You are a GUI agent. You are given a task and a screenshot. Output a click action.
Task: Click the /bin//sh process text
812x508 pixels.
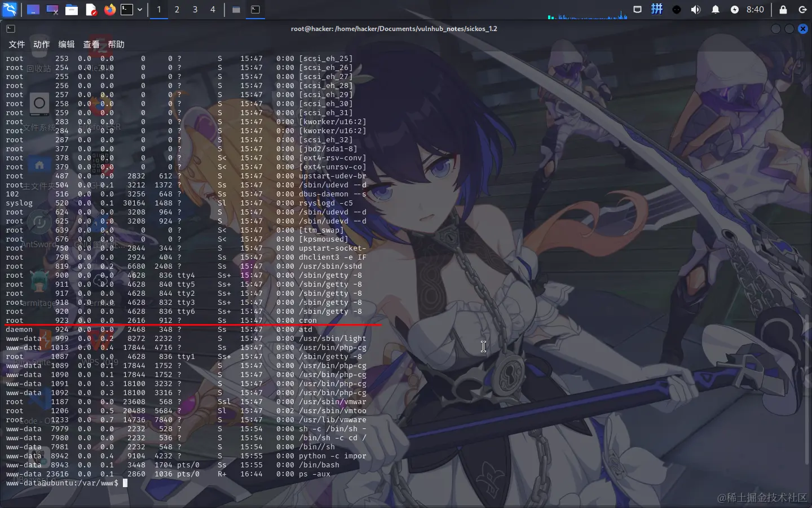tap(317, 447)
